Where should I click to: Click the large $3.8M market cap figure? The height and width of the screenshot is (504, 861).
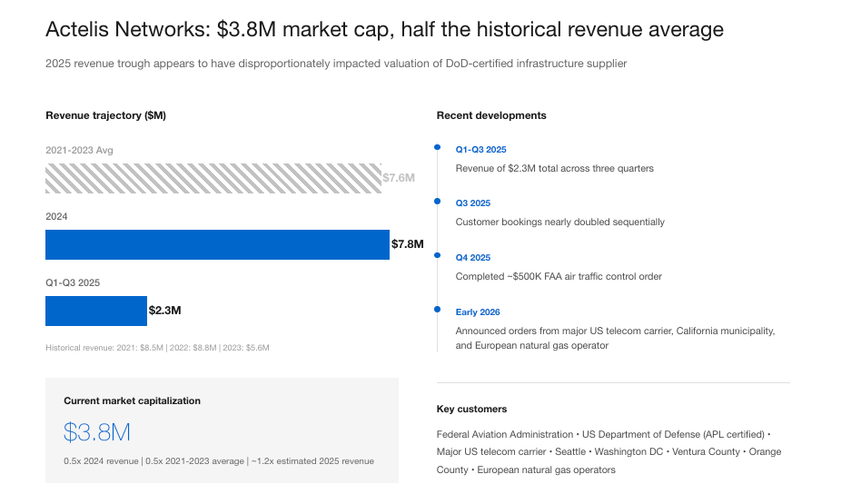[x=97, y=432]
